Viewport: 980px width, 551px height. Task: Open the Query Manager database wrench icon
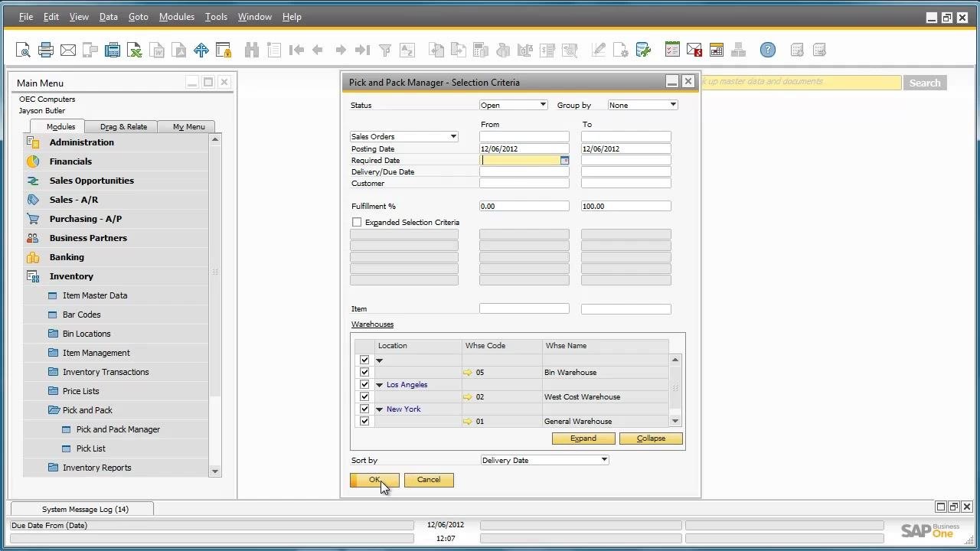click(x=643, y=51)
